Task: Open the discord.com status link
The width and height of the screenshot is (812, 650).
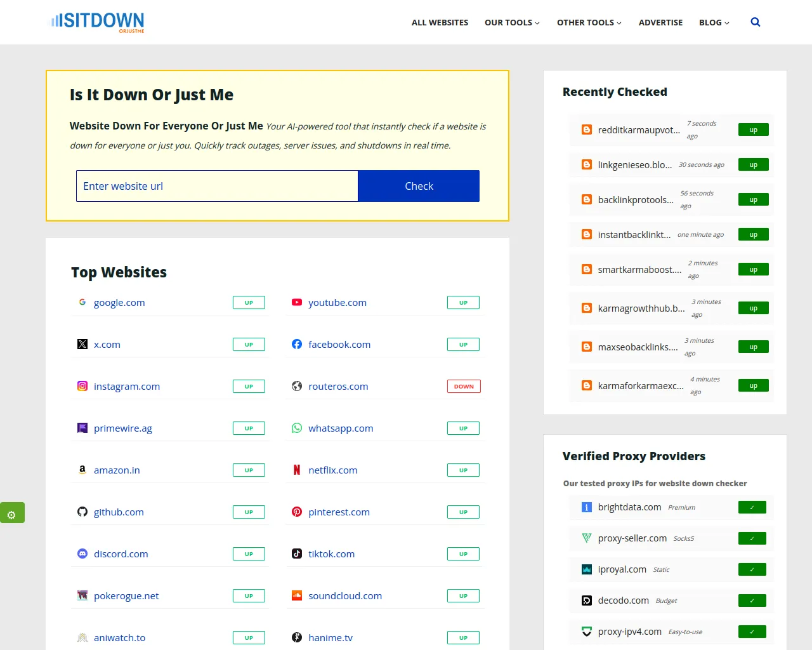Action: pos(121,554)
